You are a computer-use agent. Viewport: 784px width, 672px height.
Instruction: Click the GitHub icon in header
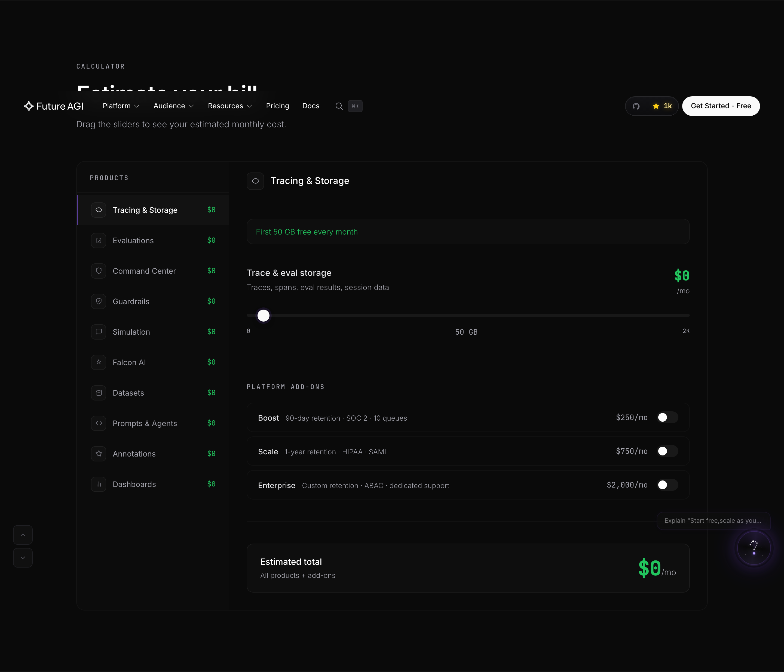(x=636, y=106)
